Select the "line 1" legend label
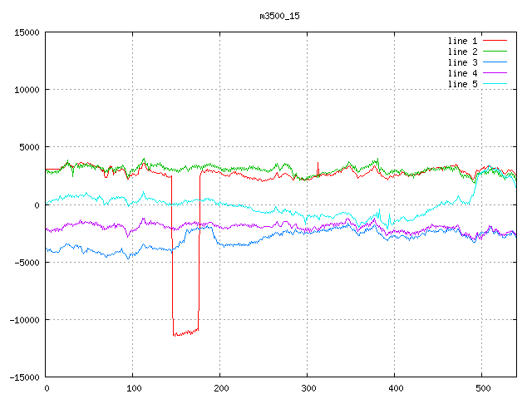532x399 pixels. 463,41
